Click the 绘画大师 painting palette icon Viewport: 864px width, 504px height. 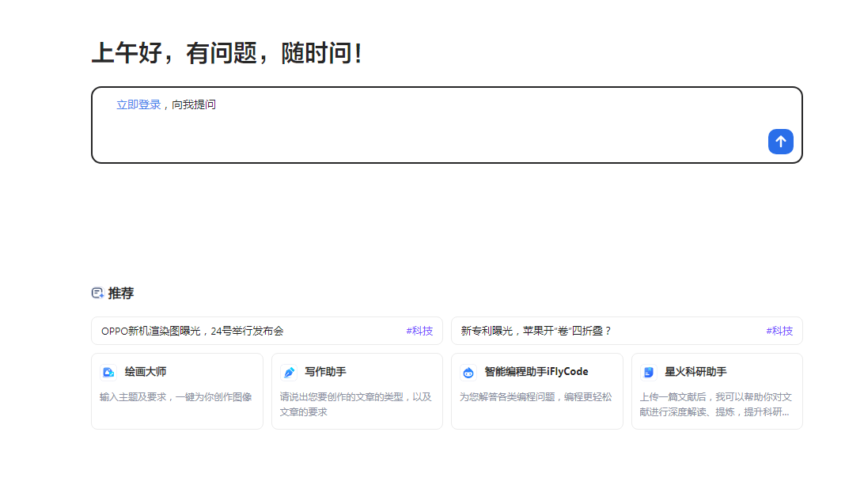click(109, 371)
